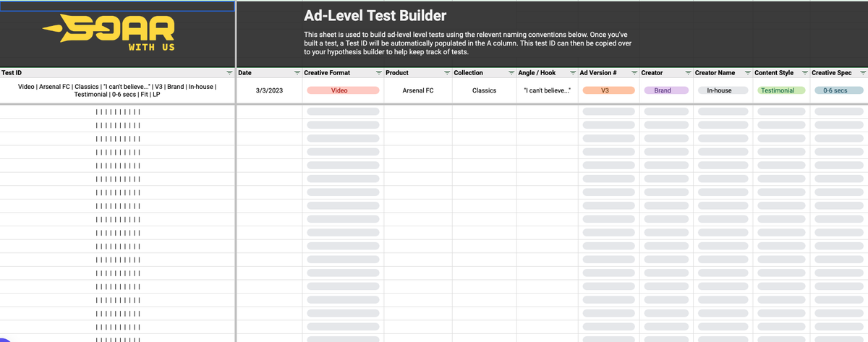Open the Ad Version # column filter icon
The height and width of the screenshot is (342, 868).
point(634,73)
